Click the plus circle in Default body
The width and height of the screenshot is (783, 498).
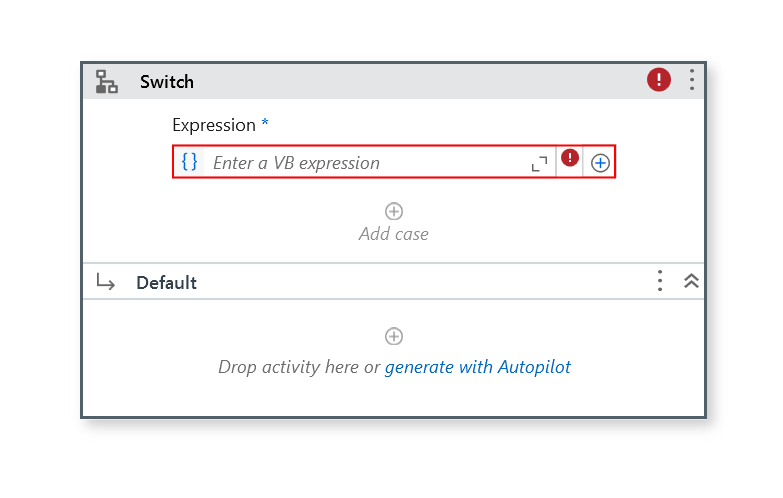pos(393,336)
